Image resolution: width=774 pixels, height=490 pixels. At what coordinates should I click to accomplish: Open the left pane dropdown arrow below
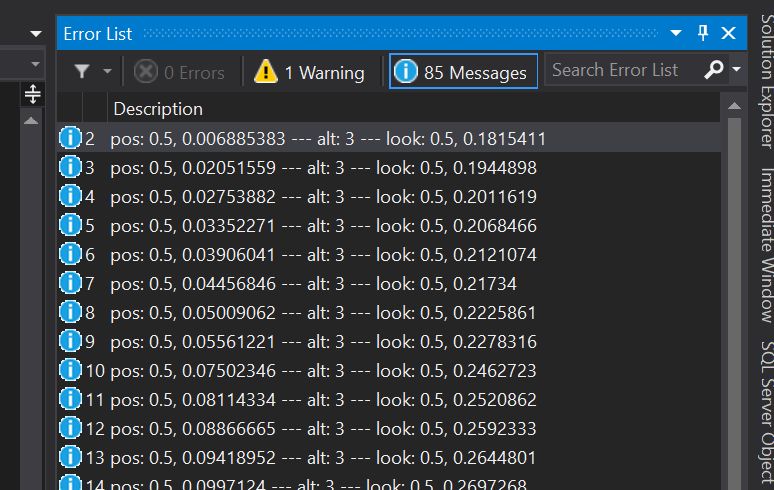[35, 64]
